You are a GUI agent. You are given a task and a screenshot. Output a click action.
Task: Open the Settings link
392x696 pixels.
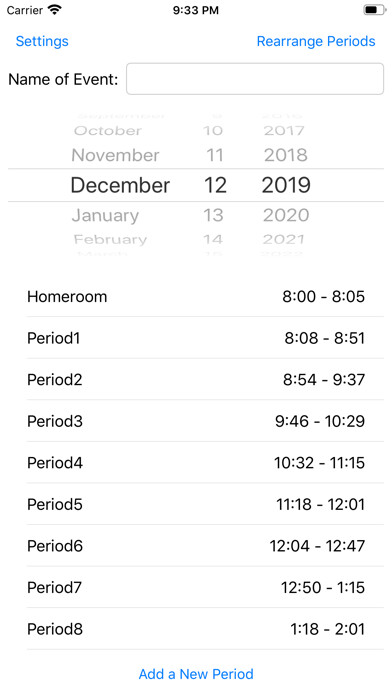[x=42, y=41]
